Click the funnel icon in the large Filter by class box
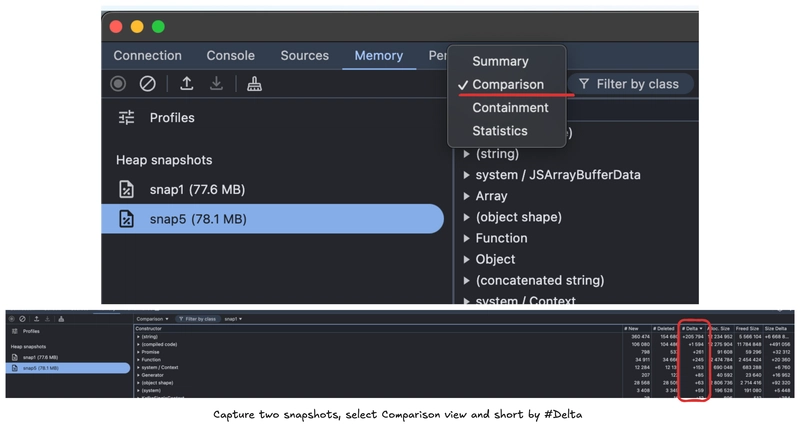Screen dimensions: 800x427 click(584, 84)
